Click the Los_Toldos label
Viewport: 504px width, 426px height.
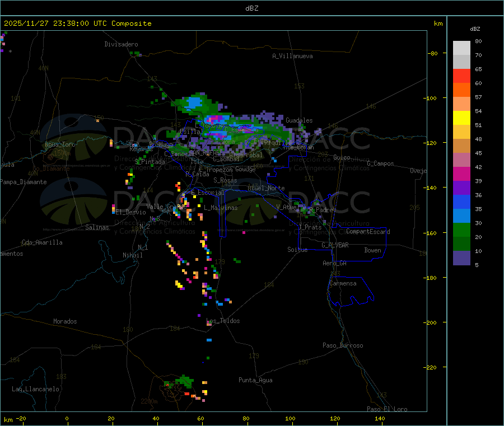coord(223,321)
